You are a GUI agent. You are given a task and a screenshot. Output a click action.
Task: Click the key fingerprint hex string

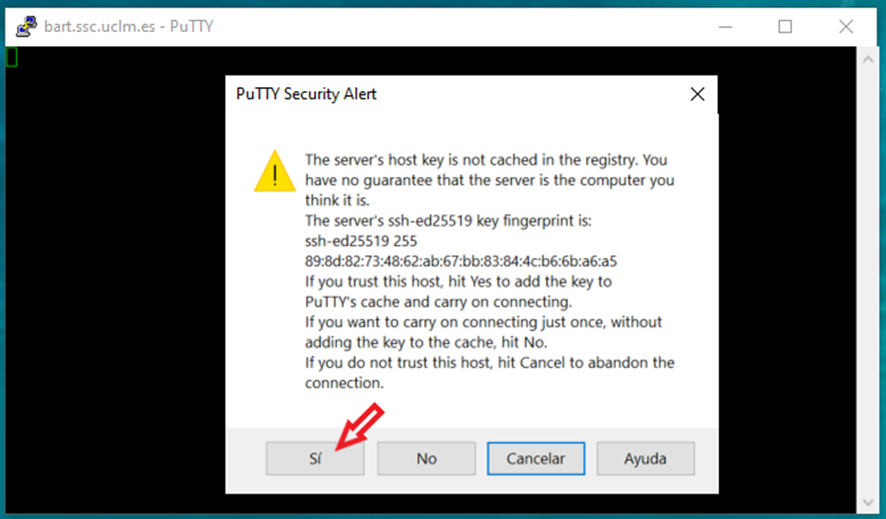461,261
